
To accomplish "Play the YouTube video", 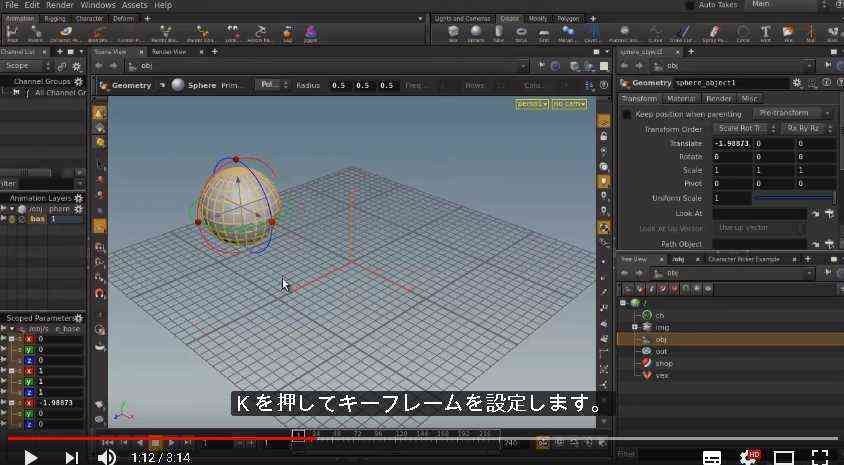I will tap(30, 457).
